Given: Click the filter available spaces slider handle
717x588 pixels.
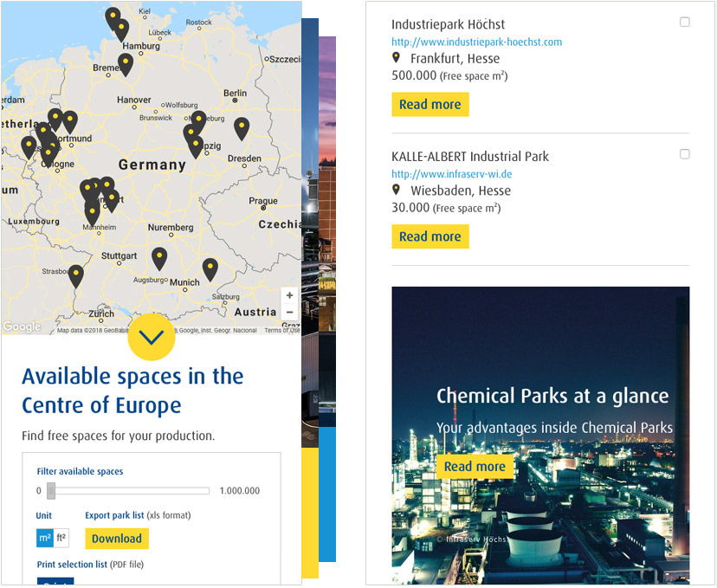Looking at the screenshot, I should pos(51,491).
